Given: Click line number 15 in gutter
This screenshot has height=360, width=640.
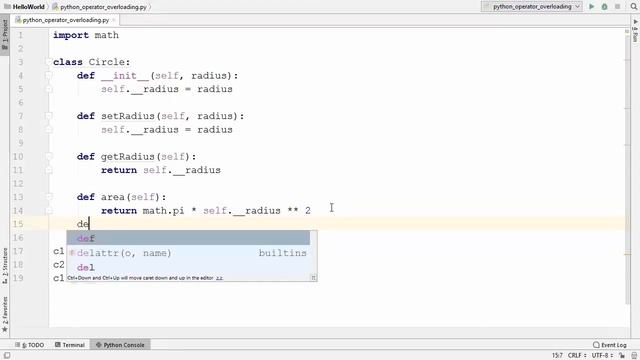Looking at the screenshot, I should pyautogui.click(x=18, y=224).
